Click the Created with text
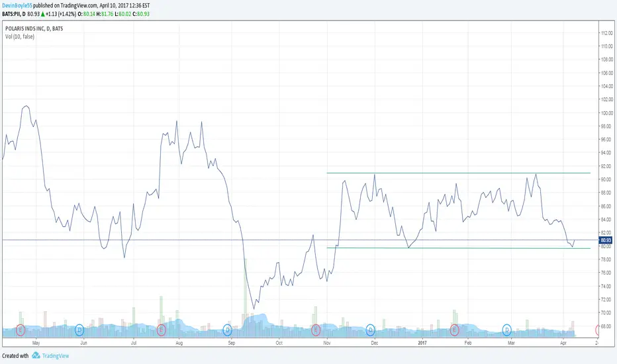 15,356
